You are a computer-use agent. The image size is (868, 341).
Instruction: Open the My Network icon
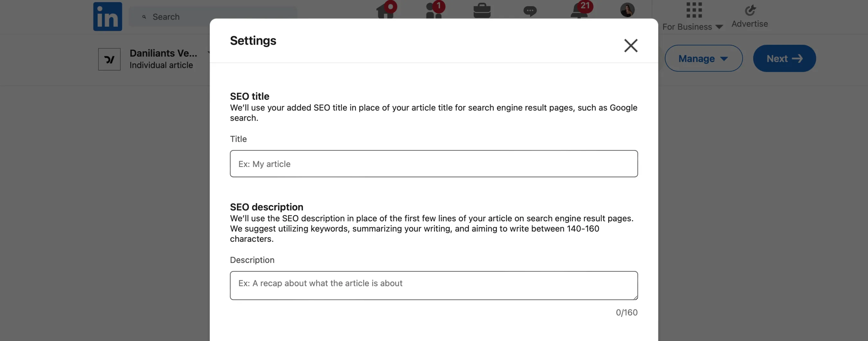tap(434, 10)
